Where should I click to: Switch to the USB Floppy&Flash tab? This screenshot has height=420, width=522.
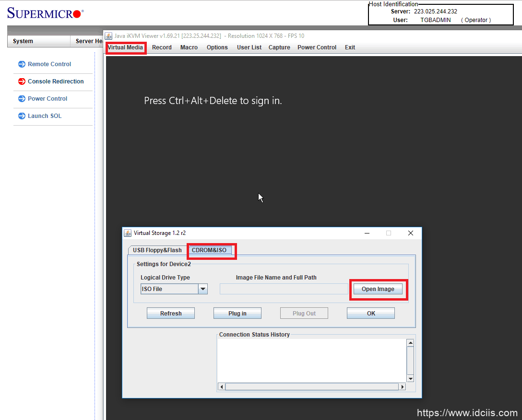click(157, 250)
